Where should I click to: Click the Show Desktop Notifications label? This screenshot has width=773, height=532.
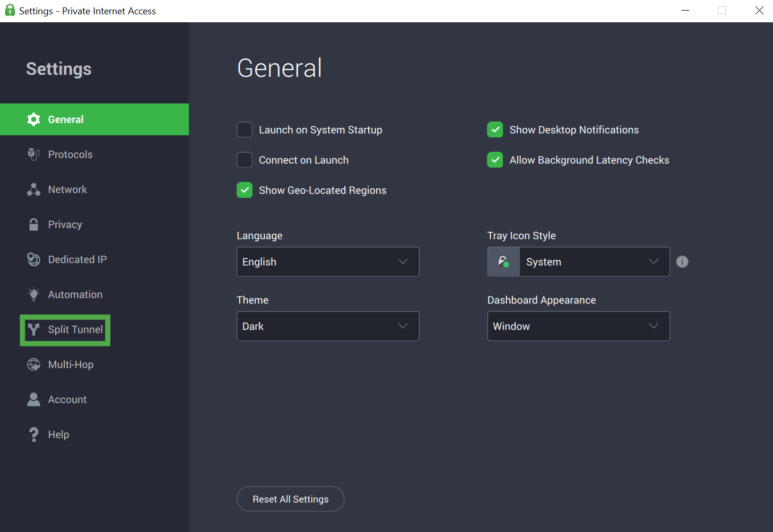(x=574, y=130)
